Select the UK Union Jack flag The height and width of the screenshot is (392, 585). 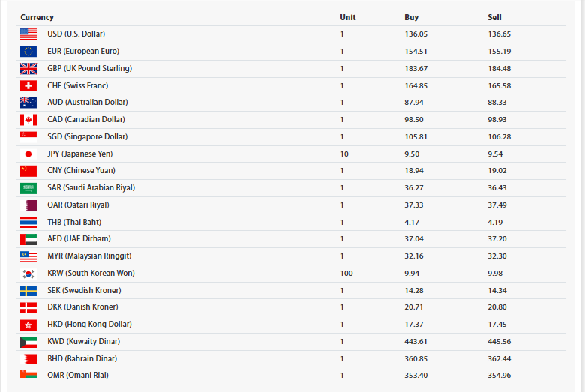point(28,69)
